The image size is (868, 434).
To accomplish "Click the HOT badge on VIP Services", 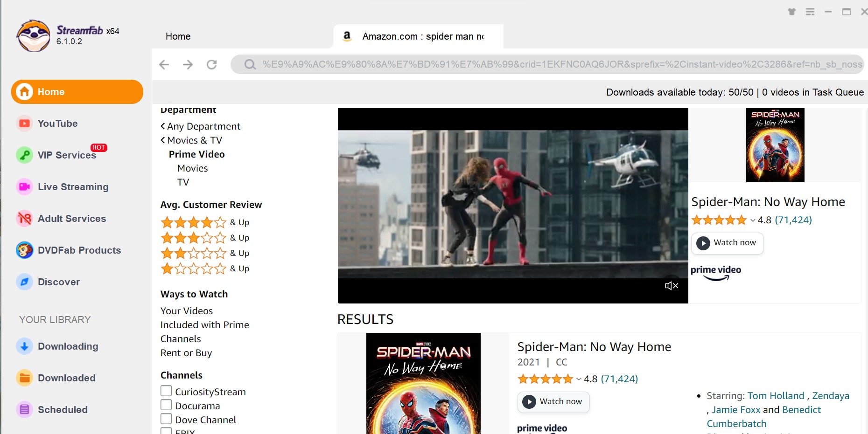I will tap(98, 147).
